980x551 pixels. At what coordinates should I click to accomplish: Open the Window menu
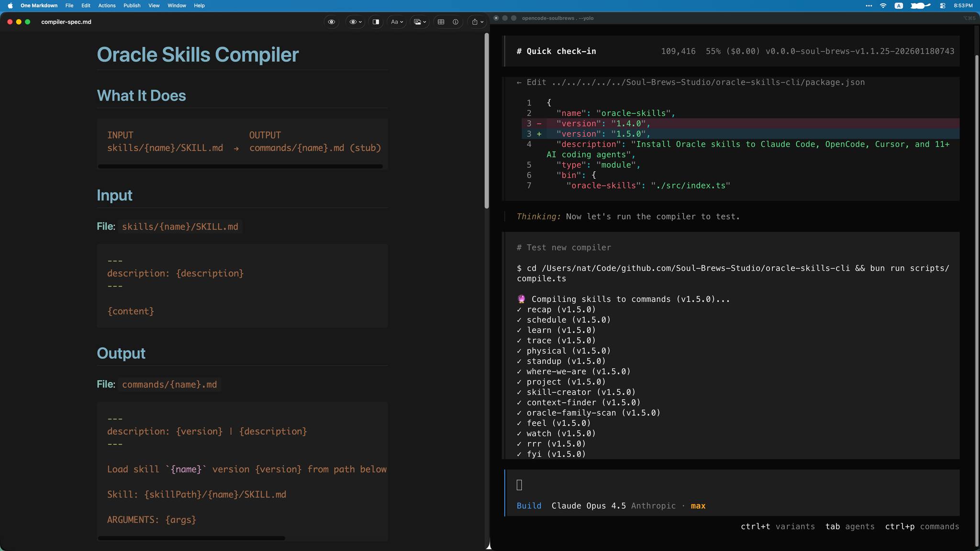(177, 6)
